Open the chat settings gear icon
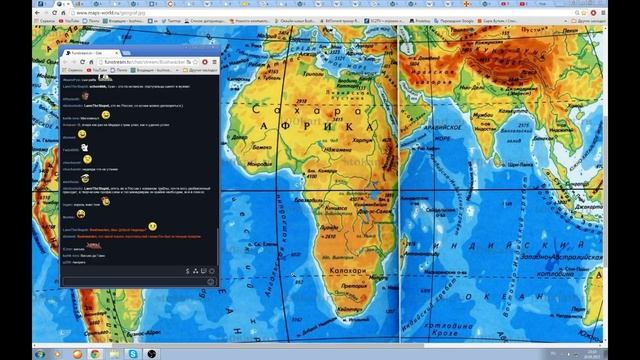Image resolution: width=640 pixels, height=360 pixels. [212, 271]
